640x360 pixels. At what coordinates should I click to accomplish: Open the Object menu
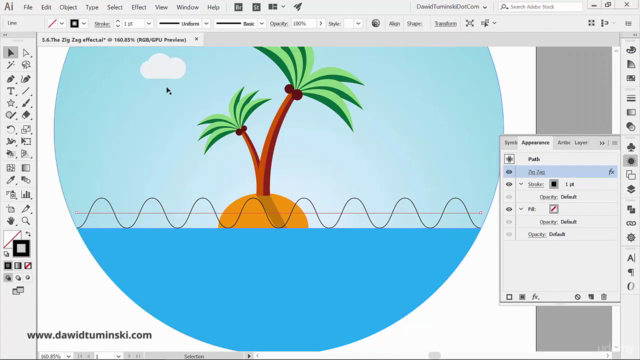pyautogui.click(x=68, y=7)
